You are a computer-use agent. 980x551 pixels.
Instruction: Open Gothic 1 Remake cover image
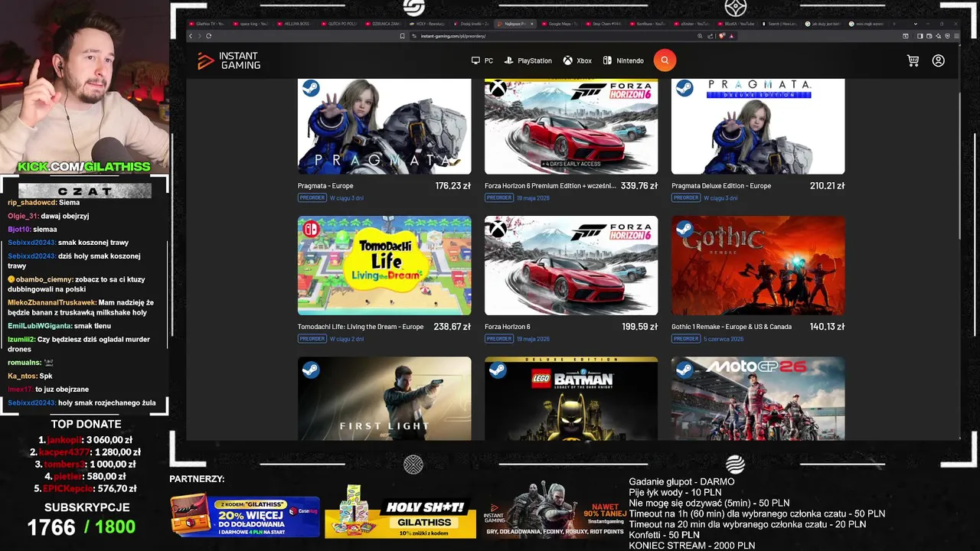tap(758, 266)
